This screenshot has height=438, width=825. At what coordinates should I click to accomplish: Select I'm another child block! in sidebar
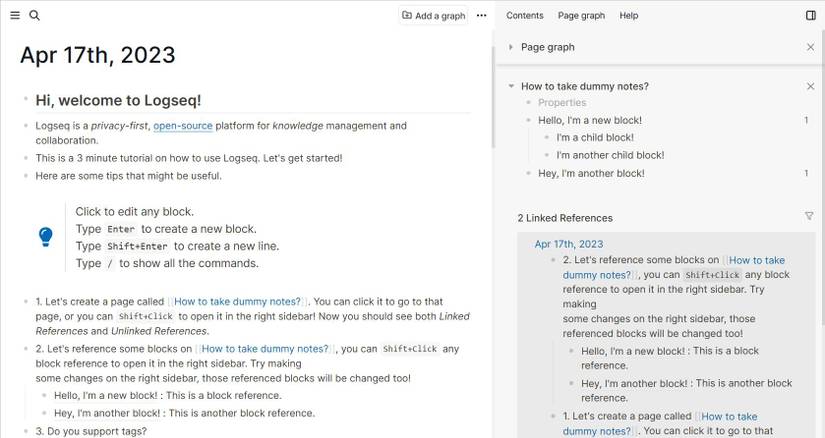pyautogui.click(x=610, y=155)
